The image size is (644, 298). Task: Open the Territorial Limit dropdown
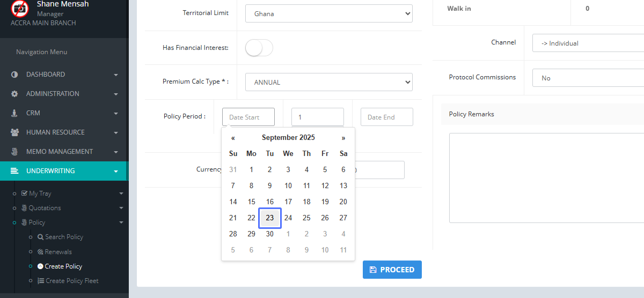point(329,14)
